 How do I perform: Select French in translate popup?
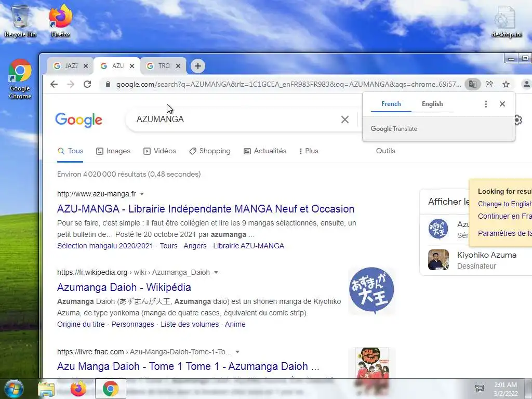click(391, 104)
